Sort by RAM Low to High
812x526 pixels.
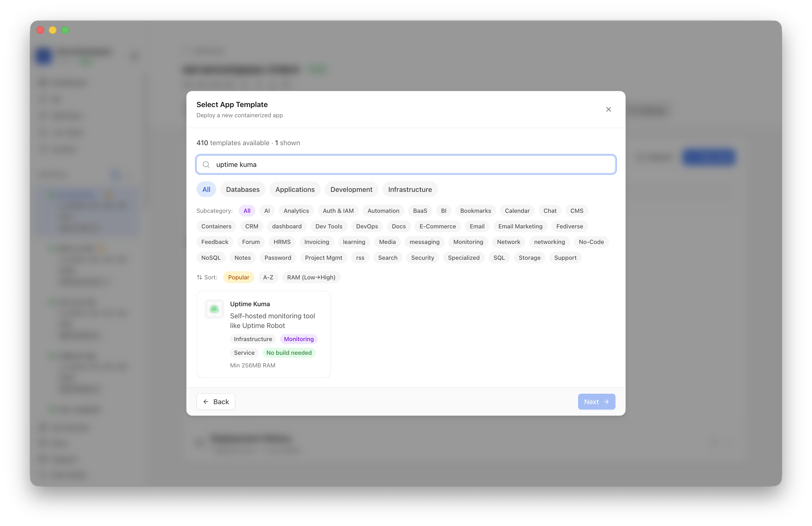click(x=311, y=277)
